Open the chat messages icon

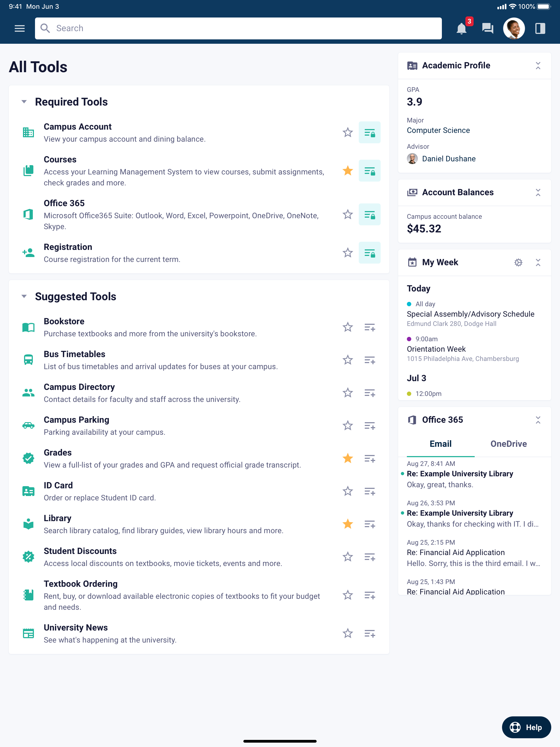click(487, 28)
